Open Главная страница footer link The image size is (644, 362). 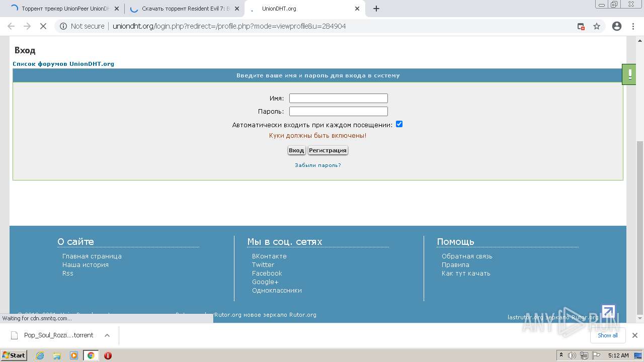pos(92,256)
